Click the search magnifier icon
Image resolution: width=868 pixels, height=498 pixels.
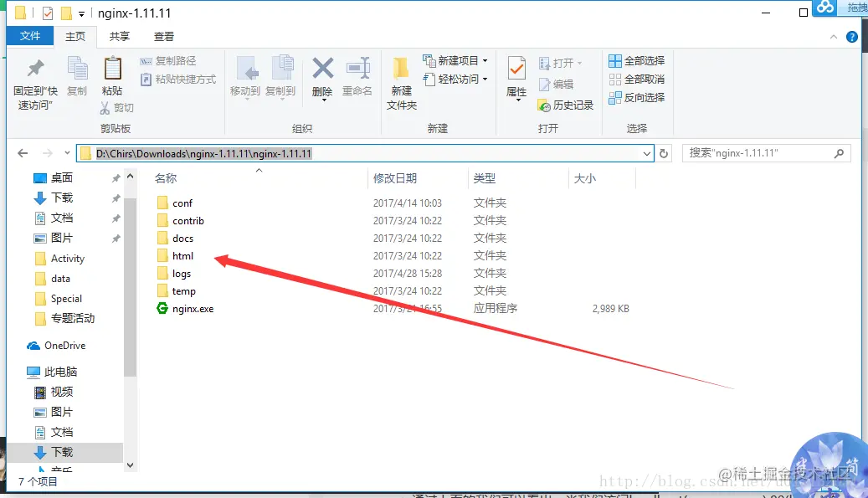(x=840, y=153)
